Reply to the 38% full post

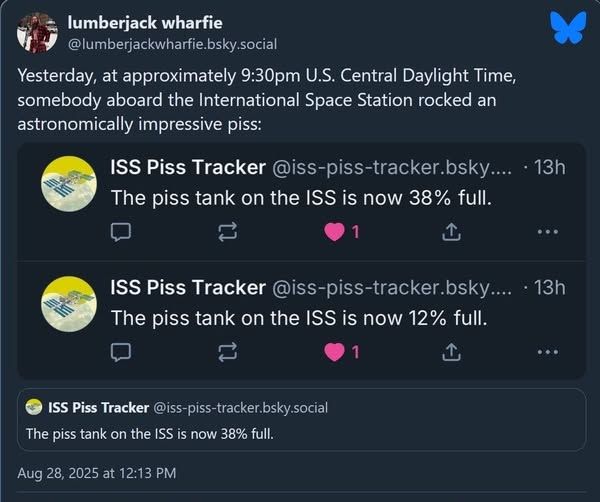point(120,232)
